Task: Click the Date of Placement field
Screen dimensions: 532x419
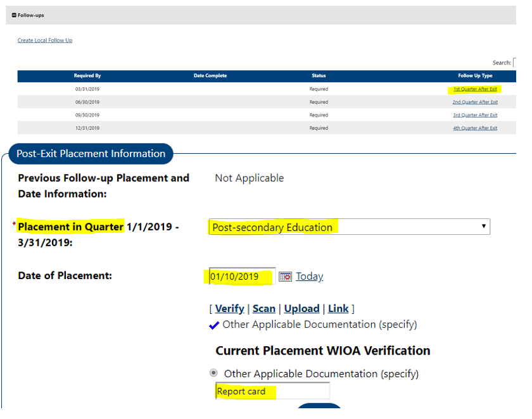Action: (x=241, y=277)
